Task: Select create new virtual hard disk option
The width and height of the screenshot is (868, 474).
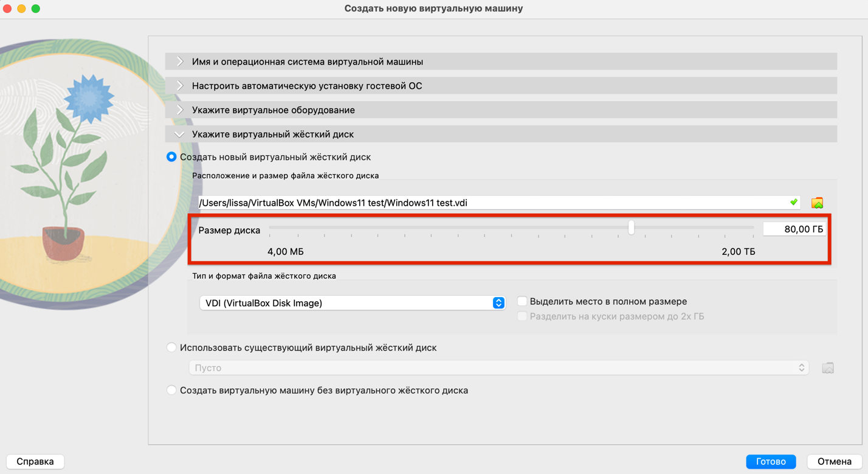Action: click(171, 157)
